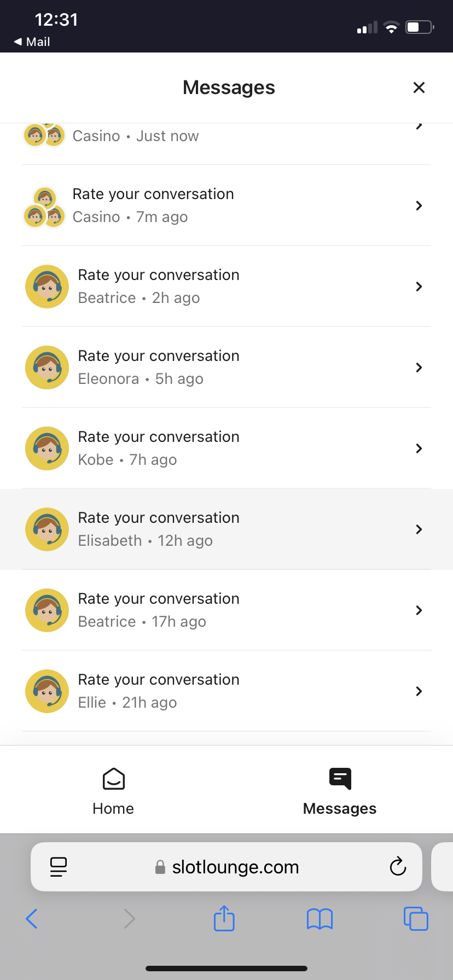This screenshot has width=453, height=980.
Task: Tap the slotlounge.com address bar
Action: [x=235, y=867]
